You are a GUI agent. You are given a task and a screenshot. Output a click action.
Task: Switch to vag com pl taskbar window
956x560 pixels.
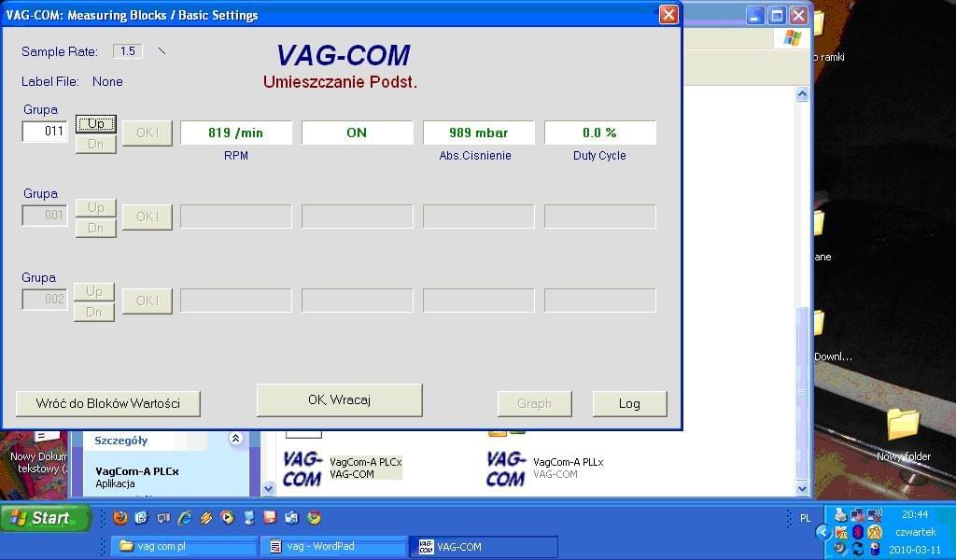pyautogui.click(x=185, y=546)
